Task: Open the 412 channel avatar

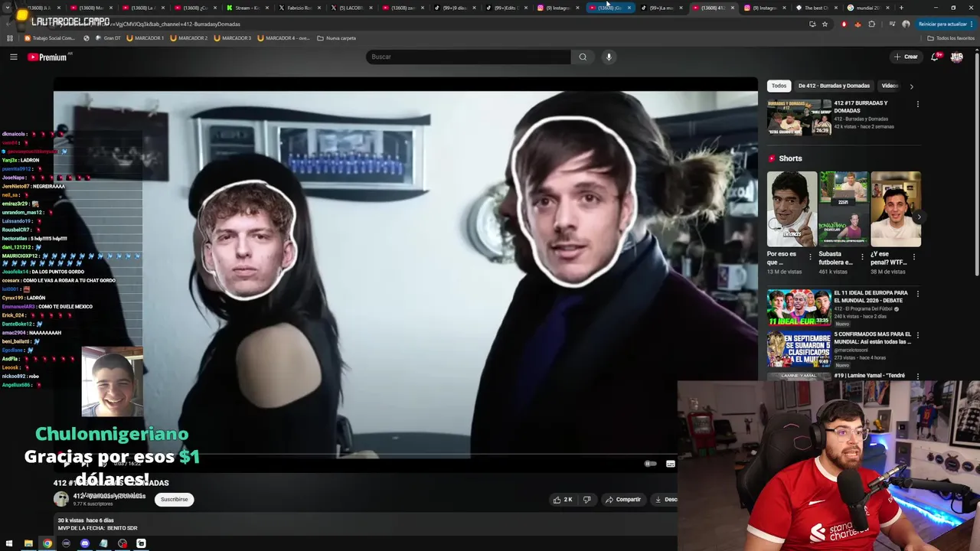Action: tap(60, 499)
